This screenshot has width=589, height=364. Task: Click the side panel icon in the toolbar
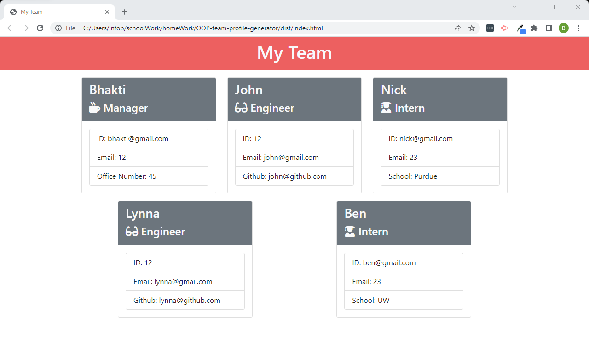coord(549,28)
